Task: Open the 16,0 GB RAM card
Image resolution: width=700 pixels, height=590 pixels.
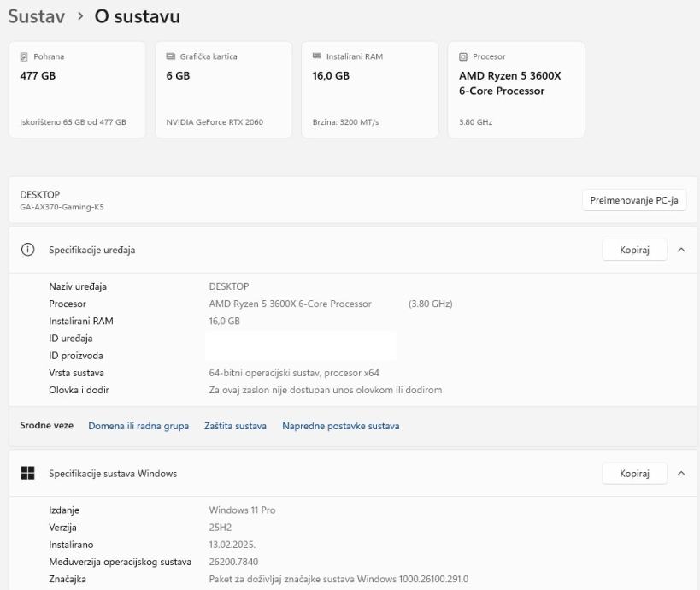Action: tap(370, 90)
